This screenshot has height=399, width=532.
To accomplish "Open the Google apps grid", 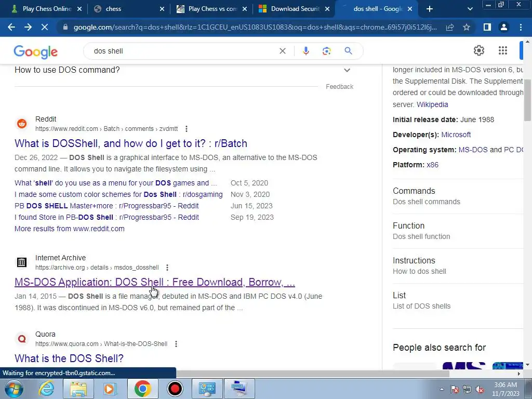I will point(503,50).
